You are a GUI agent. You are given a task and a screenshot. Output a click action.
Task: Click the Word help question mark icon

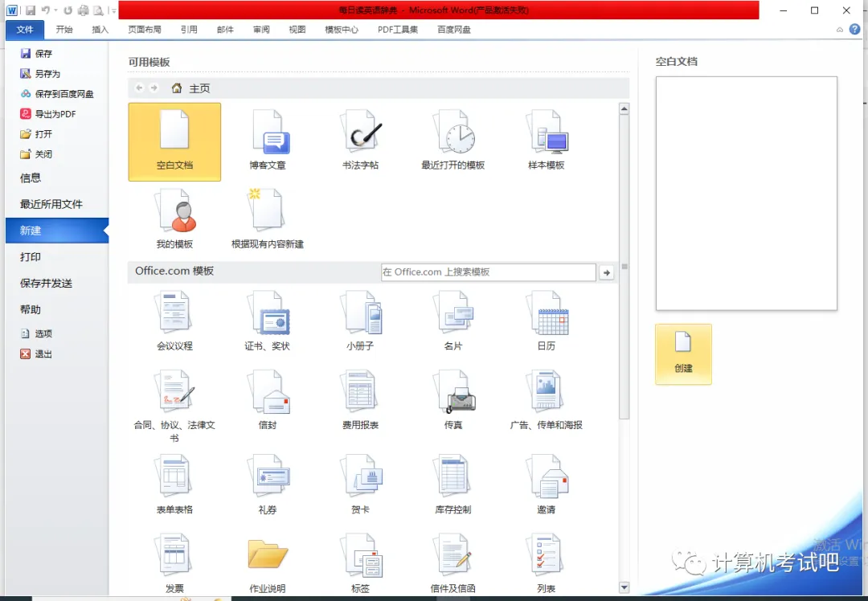coord(854,30)
